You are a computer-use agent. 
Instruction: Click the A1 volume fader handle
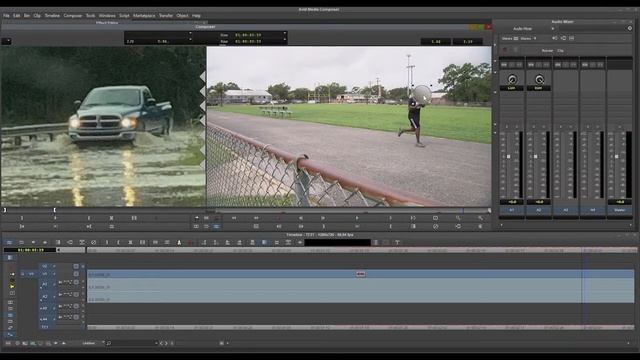509,156
